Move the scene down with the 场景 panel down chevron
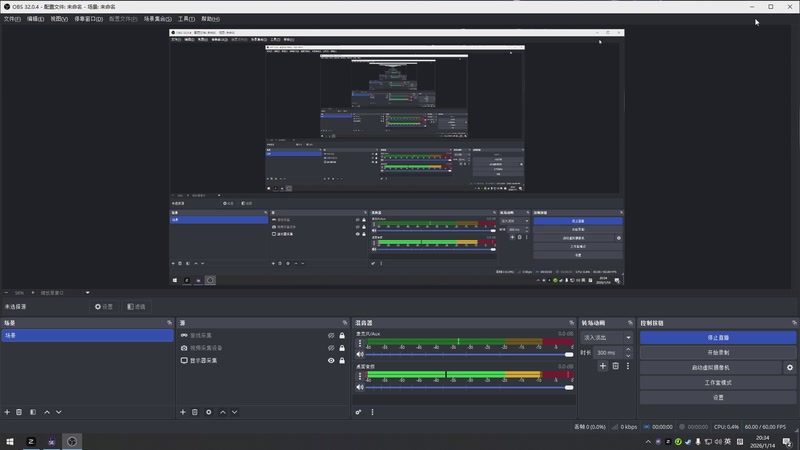Image resolution: width=800 pixels, height=450 pixels. tap(59, 412)
